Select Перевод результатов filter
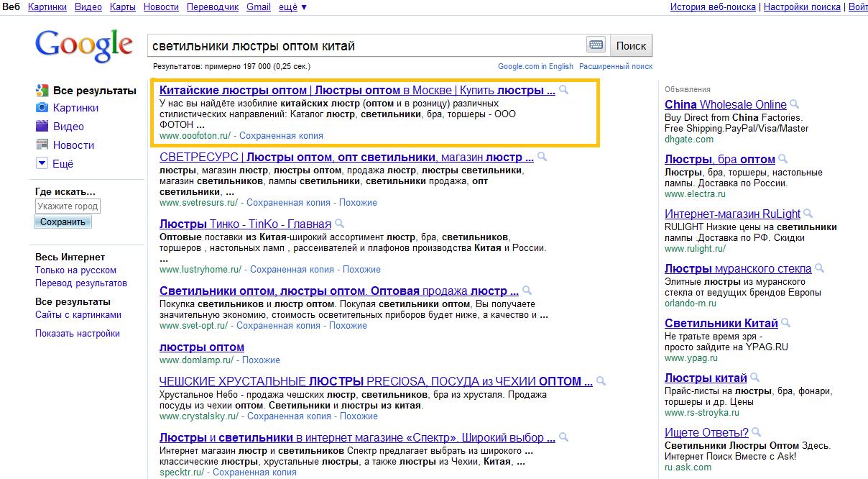 81,283
